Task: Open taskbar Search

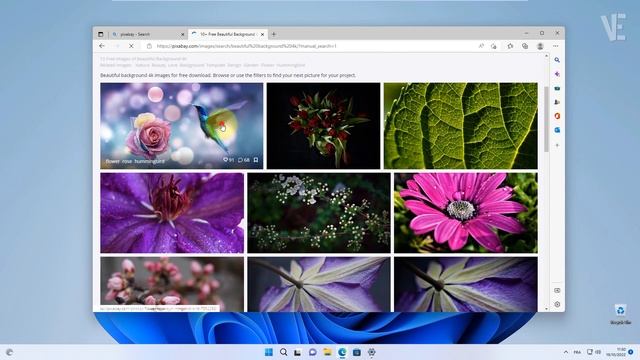Action: click(283, 352)
